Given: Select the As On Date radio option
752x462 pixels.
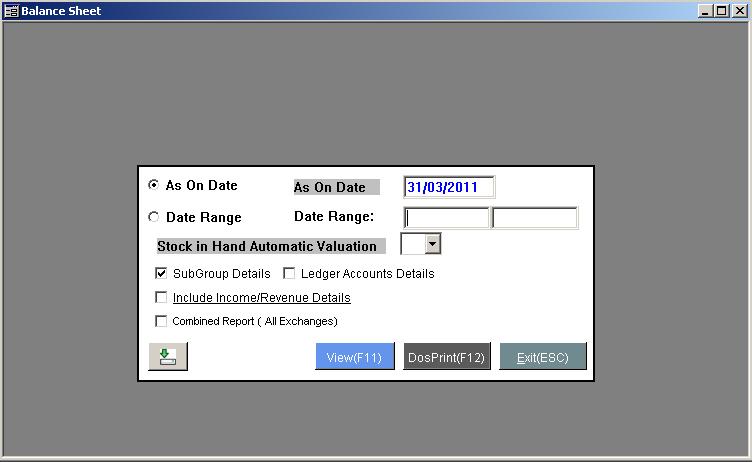Looking at the screenshot, I should click(153, 185).
